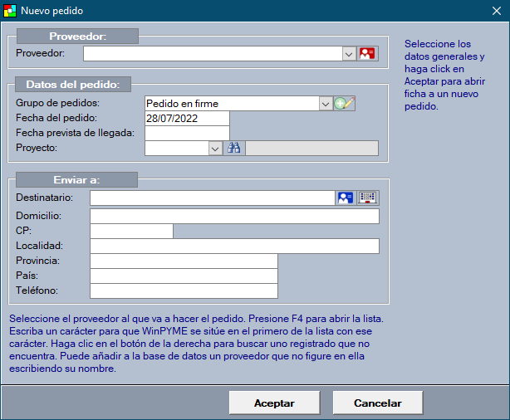Click the red supplier contact card icon
The height and width of the screenshot is (420, 510).
click(x=367, y=53)
